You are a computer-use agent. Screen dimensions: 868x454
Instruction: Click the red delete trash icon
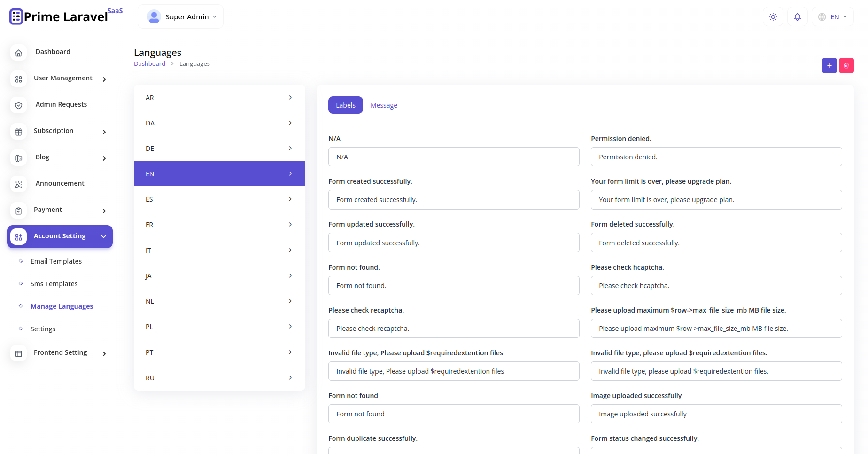pos(846,65)
